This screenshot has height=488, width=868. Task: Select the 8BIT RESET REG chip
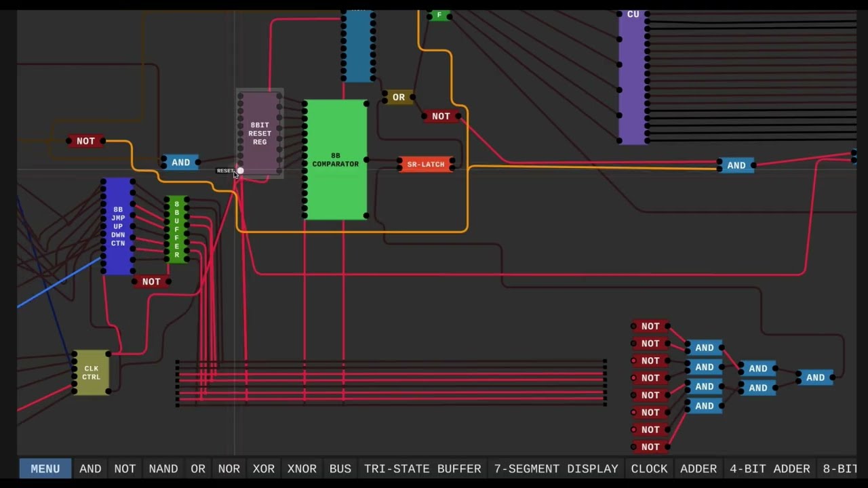260,134
